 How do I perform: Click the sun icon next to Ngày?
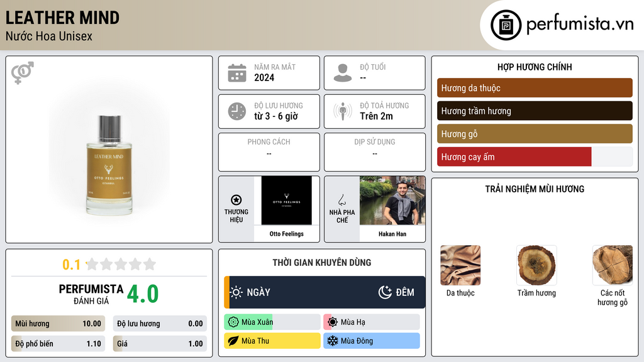tap(236, 292)
